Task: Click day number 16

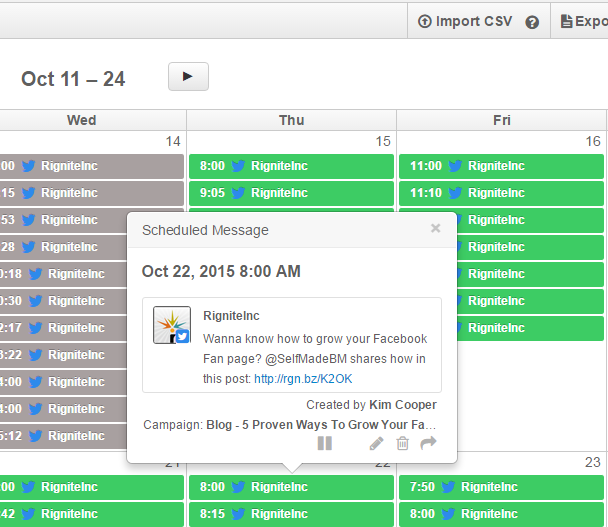Action: pyautogui.click(x=593, y=141)
